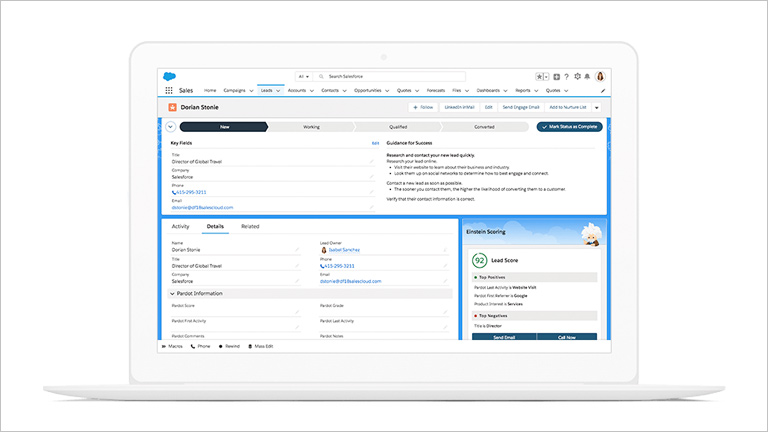This screenshot has height=432, width=768.
Task: Expand the Opportunities tab chevron
Action: (x=387, y=91)
